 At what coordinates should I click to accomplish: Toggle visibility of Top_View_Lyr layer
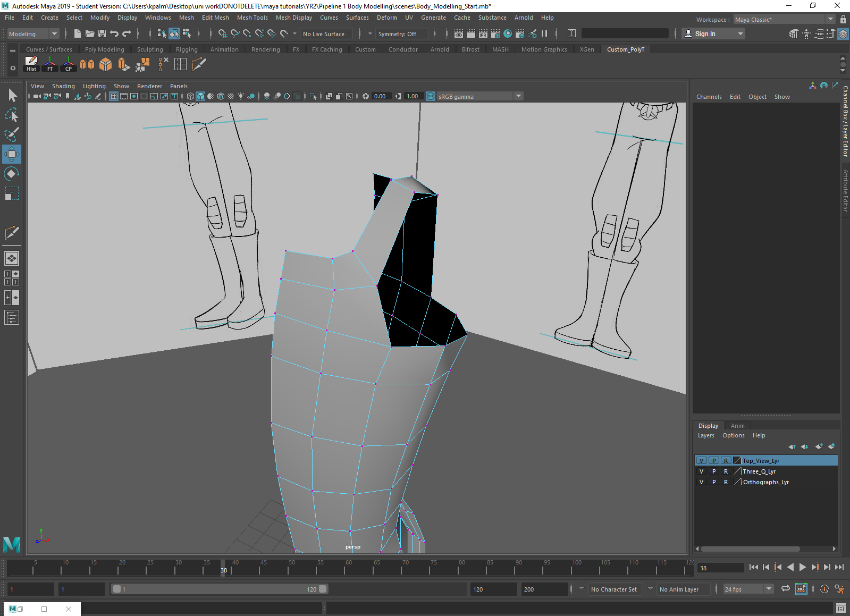click(701, 461)
